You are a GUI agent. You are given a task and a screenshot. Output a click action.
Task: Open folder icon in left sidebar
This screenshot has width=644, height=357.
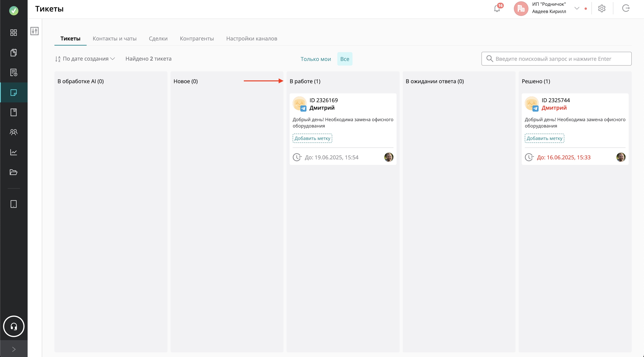[13, 172]
